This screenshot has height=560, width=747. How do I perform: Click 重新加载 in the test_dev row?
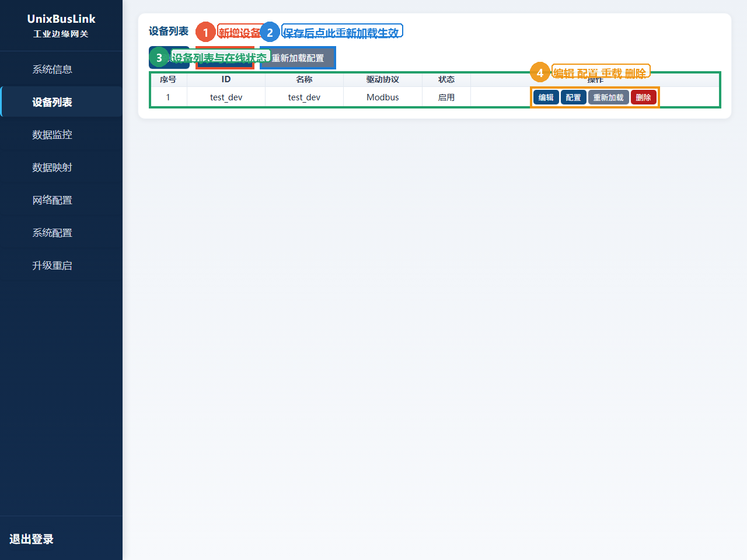coord(609,97)
